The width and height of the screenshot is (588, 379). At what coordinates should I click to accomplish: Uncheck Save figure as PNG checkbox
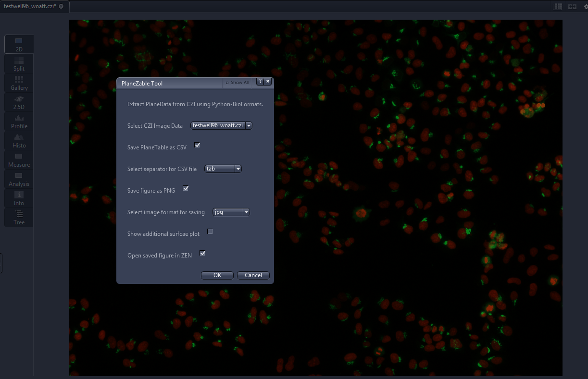(186, 188)
